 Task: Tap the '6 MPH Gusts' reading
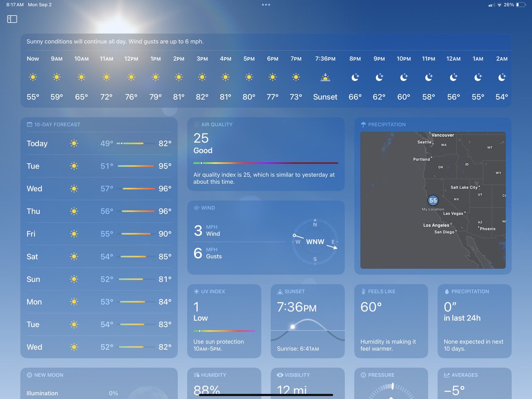[208, 253]
